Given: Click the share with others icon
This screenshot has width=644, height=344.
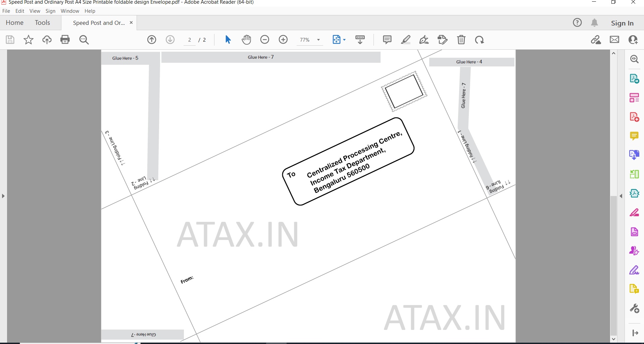Looking at the screenshot, I should pyautogui.click(x=633, y=40).
